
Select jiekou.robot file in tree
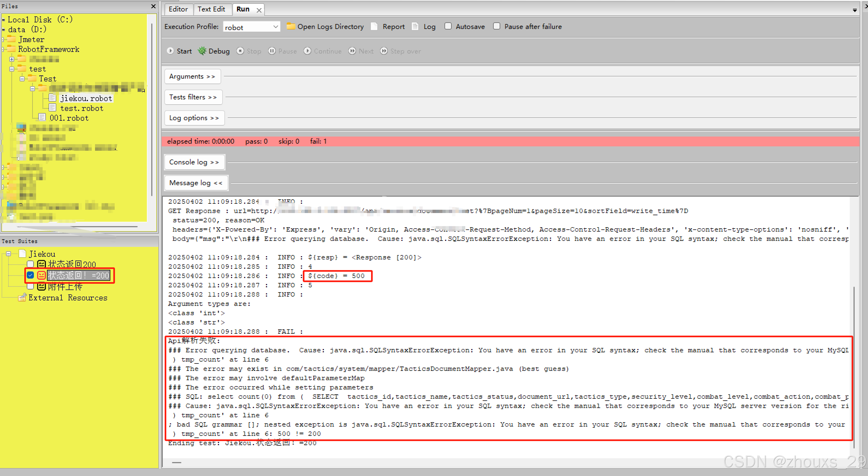(x=86, y=98)
